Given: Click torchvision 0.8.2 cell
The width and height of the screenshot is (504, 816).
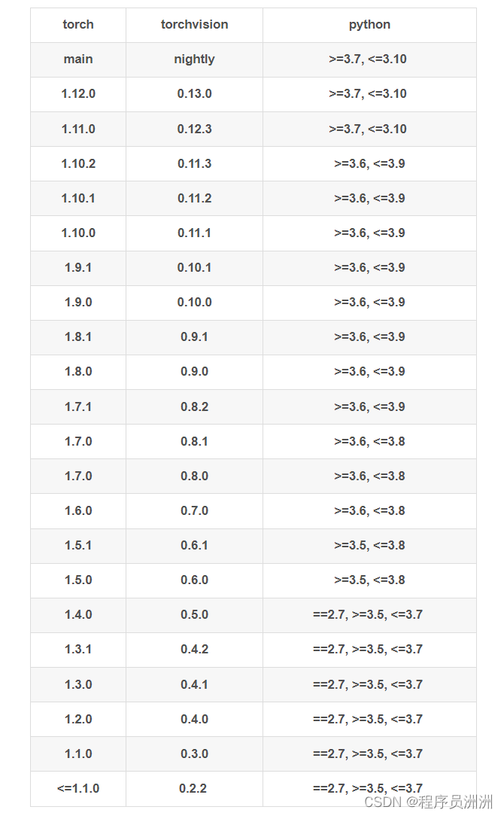Looking at the screenshot, I should 194,406.
